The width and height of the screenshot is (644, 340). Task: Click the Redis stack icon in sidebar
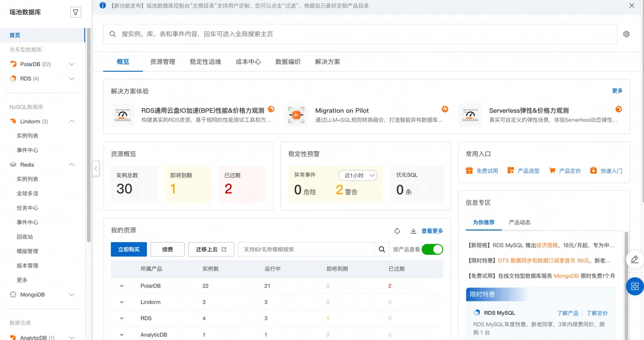click(x=13, y=165)
